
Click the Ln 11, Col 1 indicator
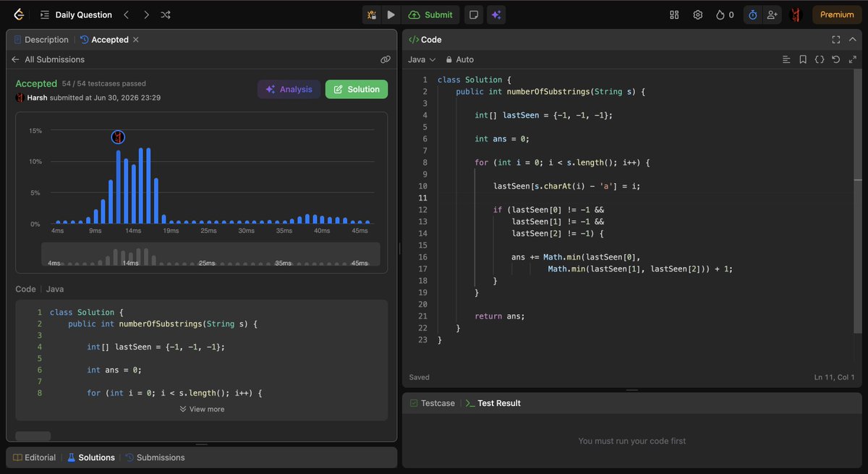pos(834,377)
